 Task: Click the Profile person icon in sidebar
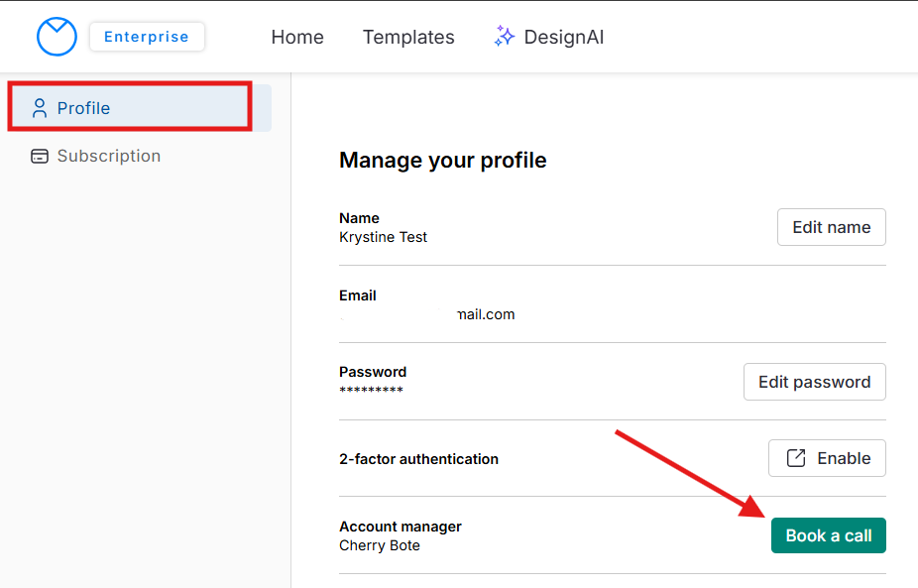[x=40, y=108]
